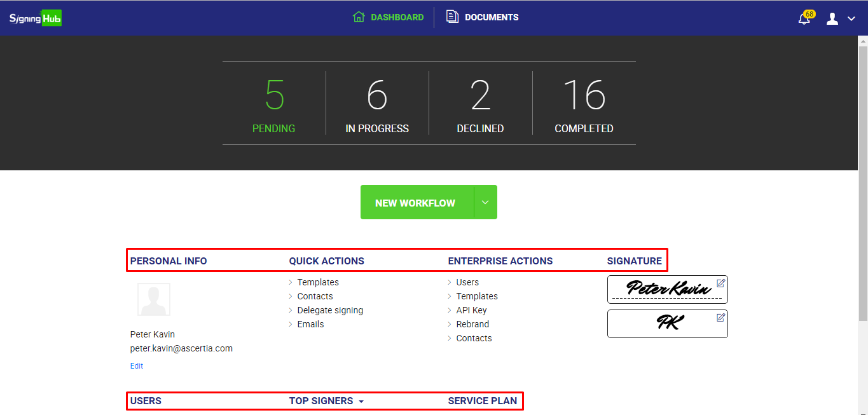Viewport: 868px width, 415px height.
Task: Expand the New Workflow dropdown arrow
Action: click(485, 203)
